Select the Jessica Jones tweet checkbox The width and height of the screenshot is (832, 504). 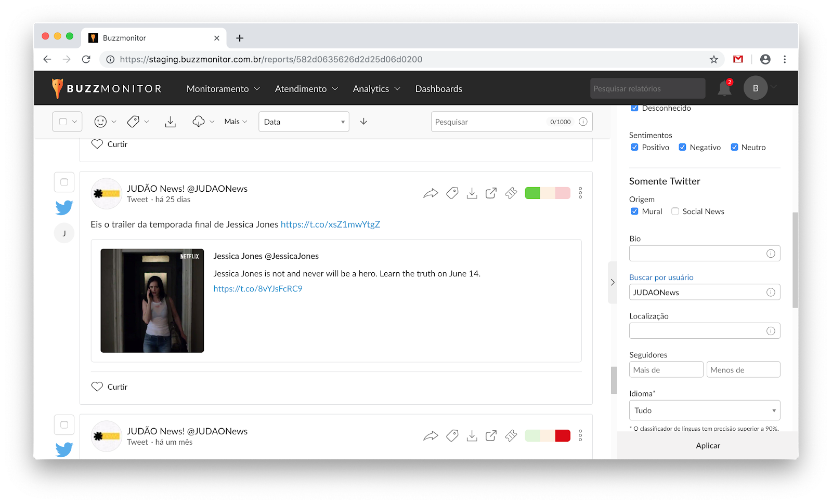64,182
